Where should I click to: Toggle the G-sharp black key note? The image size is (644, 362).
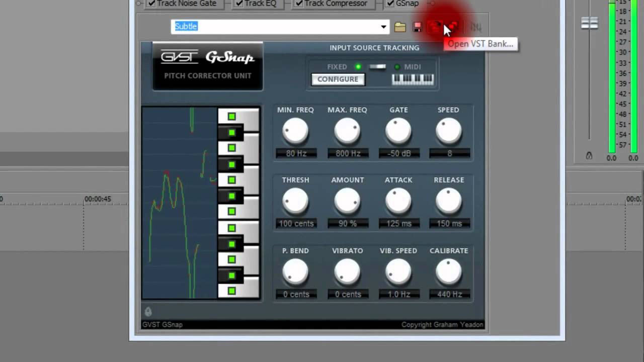point(231,164)
